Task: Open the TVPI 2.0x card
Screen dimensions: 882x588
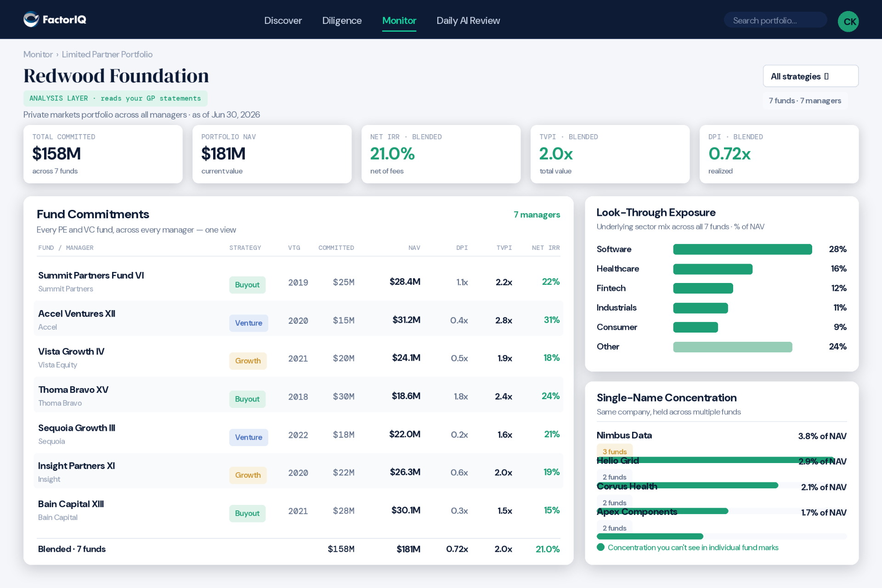Action: 610,154
